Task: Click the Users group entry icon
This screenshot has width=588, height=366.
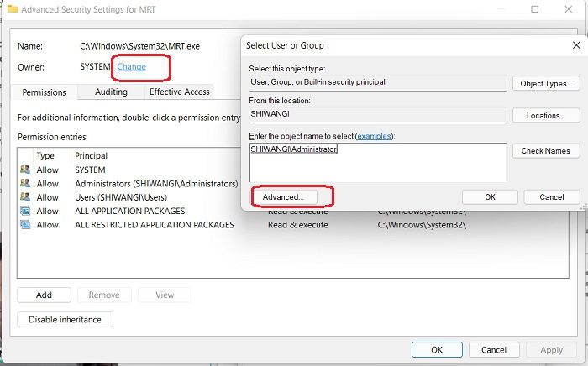Action: click(x=24, y=197)
